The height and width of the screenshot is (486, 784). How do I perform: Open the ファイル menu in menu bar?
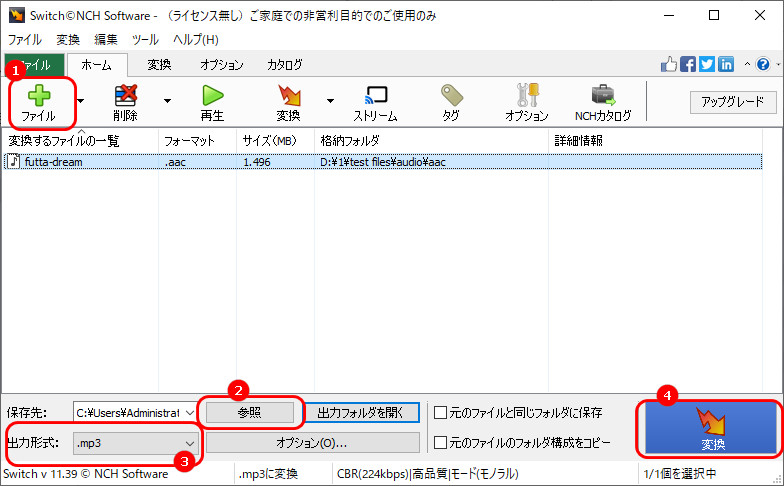[24, 40]
